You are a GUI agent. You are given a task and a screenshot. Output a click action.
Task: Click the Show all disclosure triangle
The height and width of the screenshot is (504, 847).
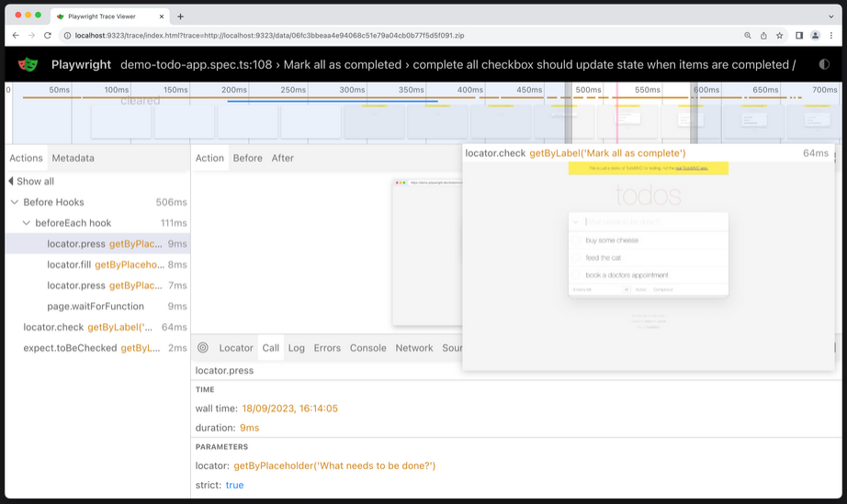(11, 182)
